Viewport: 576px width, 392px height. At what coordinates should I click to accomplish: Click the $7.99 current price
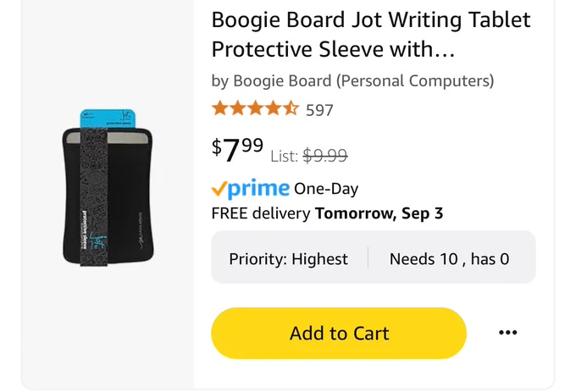[x=237, y=149]
